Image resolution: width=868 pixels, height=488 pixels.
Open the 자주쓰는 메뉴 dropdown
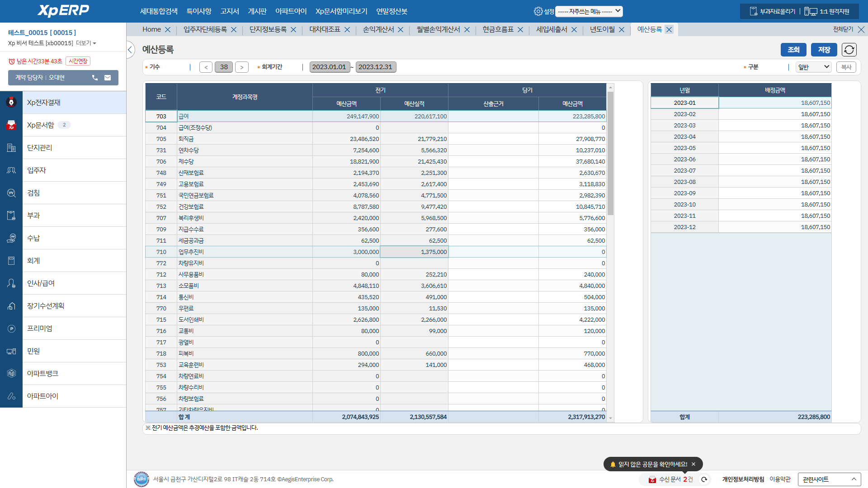[589, 11]
